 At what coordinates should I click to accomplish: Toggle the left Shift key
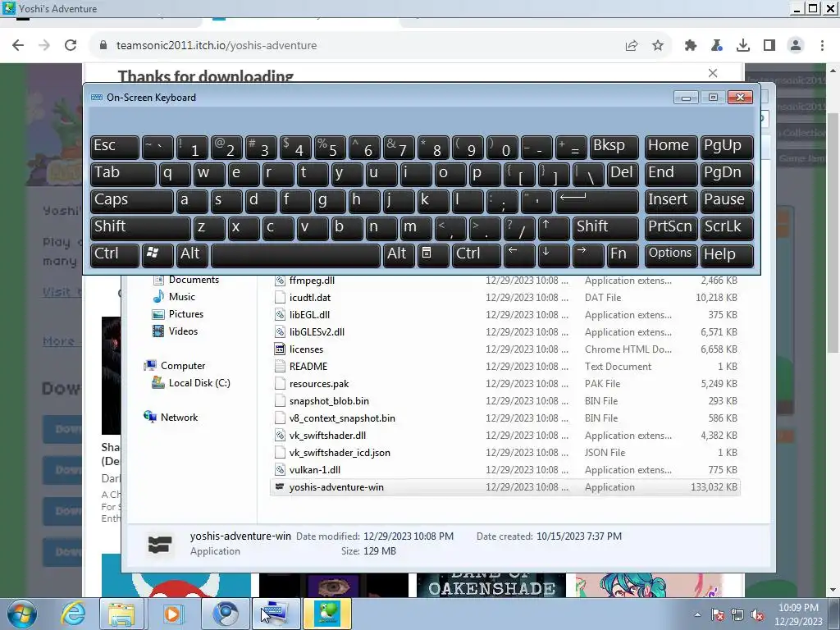coord(140,228)
